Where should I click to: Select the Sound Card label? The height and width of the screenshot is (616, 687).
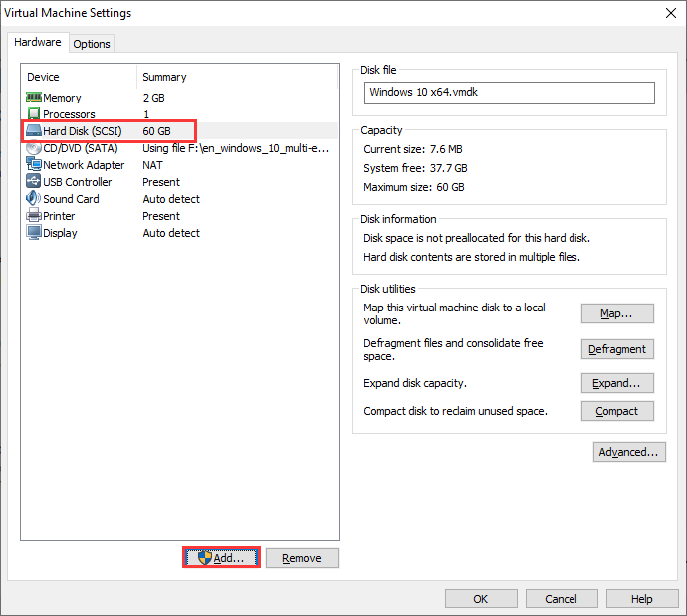point(71,199)
